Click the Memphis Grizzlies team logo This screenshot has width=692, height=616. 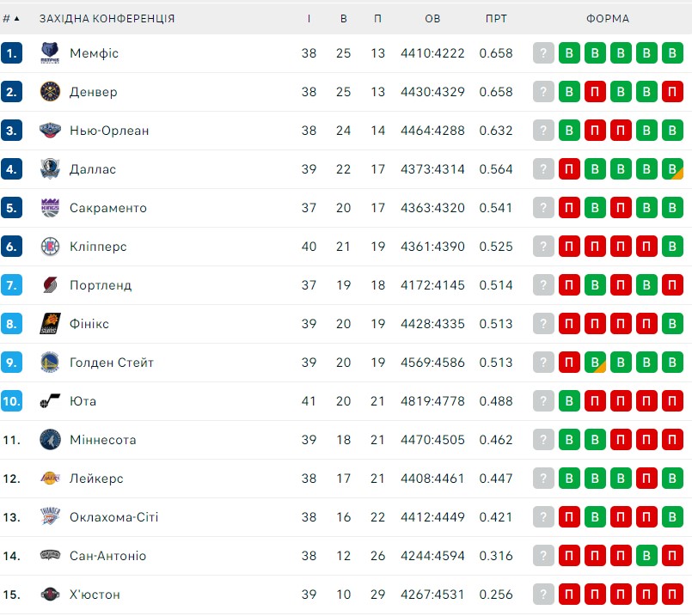point(50,53)
